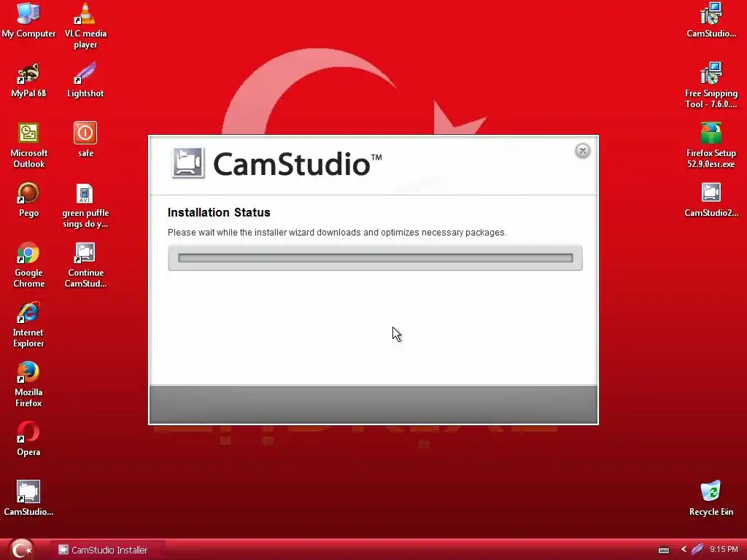Select the Free Snipping Tool installer icon
Screen dimensions: 747x560
[x=711, y=85]
